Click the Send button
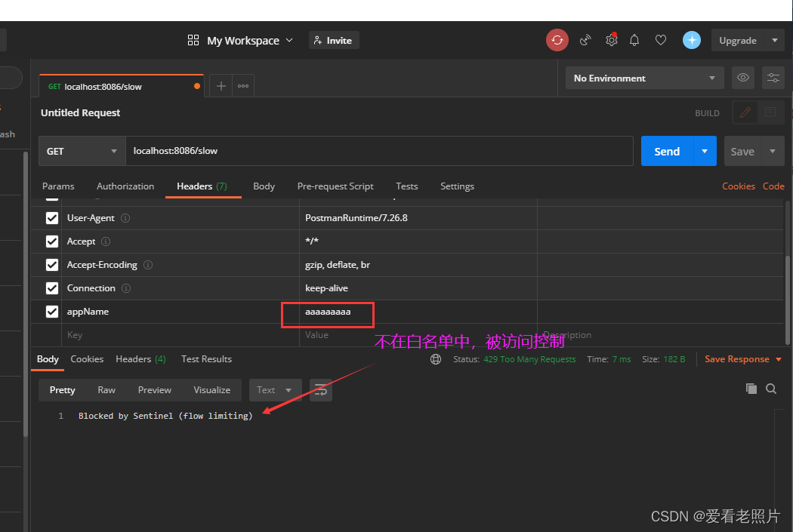793x532 pixels. [667, 151]
